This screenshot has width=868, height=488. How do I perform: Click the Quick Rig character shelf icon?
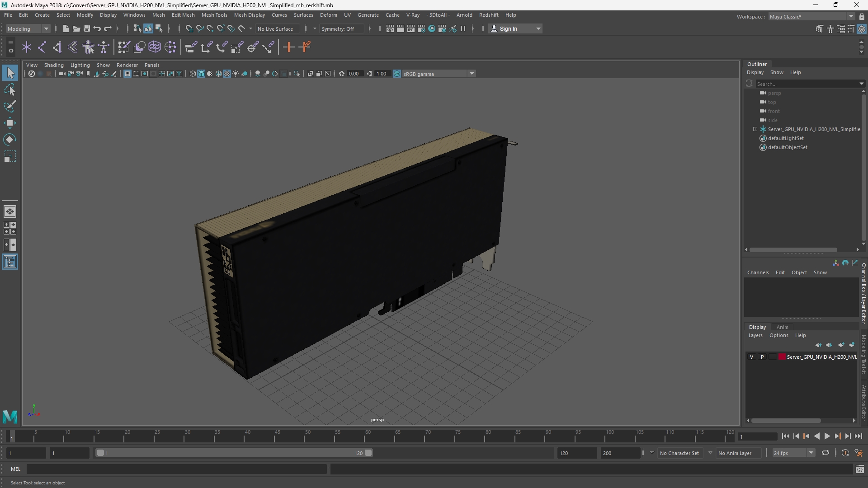tap(89, 47)
